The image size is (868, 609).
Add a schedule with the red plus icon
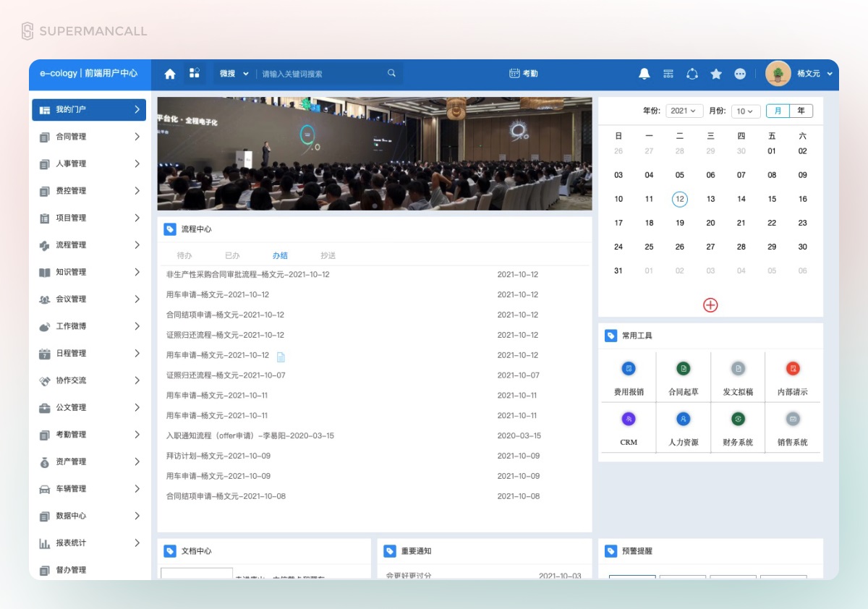[x=710, y=305]
